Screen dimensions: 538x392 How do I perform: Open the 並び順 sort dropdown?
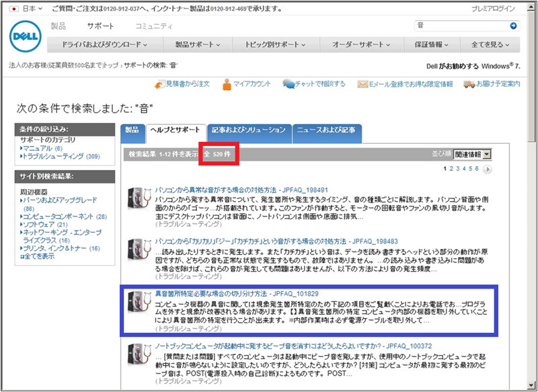[x=473, y=154]
